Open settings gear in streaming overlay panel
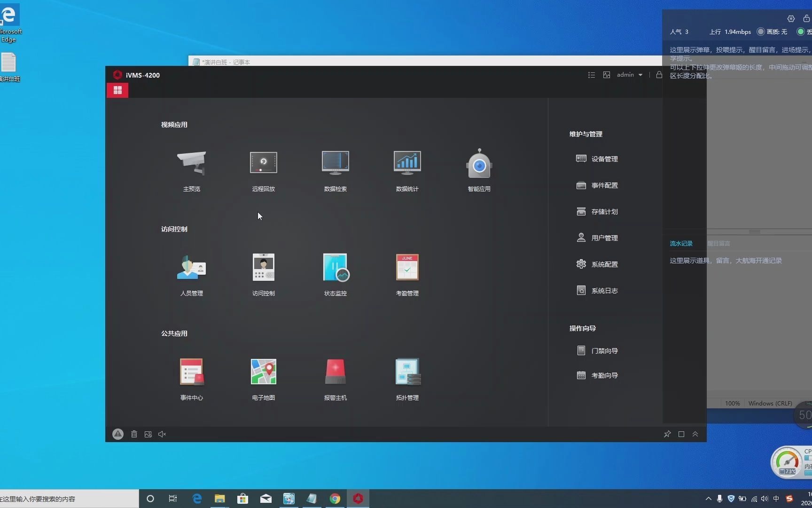Image resolution: width=812 pixels, height=508 pixels. click(791, 19)
